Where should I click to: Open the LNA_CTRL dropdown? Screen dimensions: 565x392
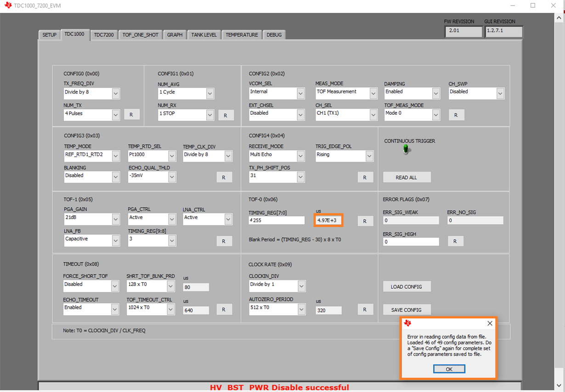pyautogui.click(x=228, y=219)
